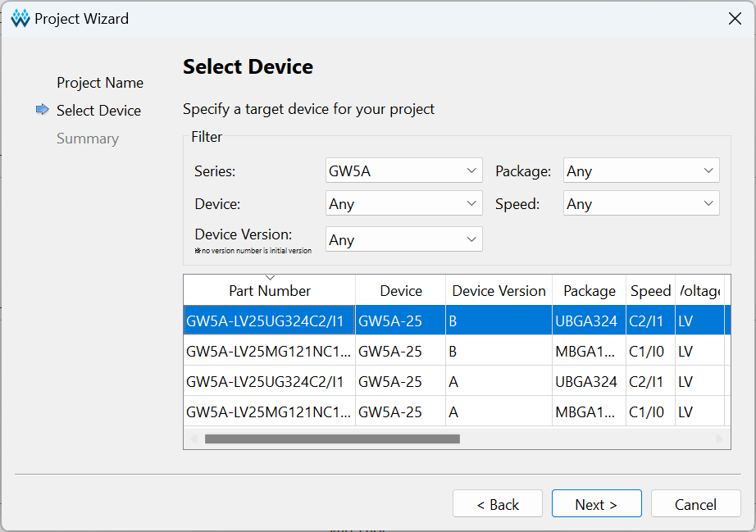Click version A cell in the UBGA324 row
The width and height of the screenshot is (756, 532).
point(499,382)
